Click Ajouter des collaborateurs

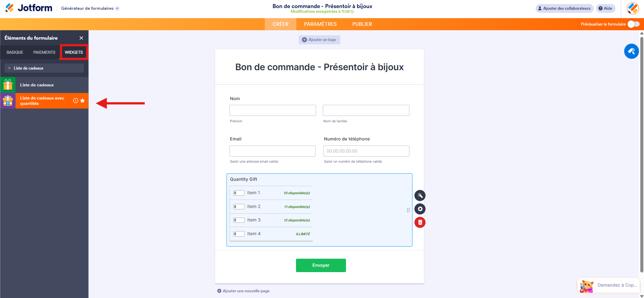pyautogui.click(x=564, y=8)
